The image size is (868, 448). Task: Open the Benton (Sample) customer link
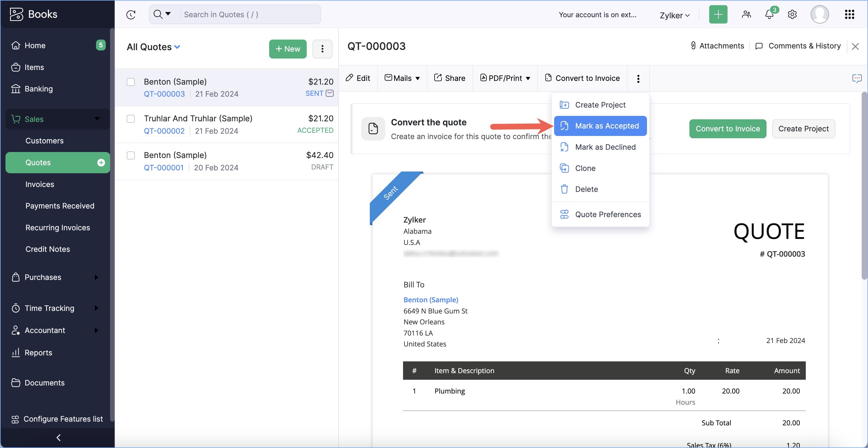pos(431,300)
